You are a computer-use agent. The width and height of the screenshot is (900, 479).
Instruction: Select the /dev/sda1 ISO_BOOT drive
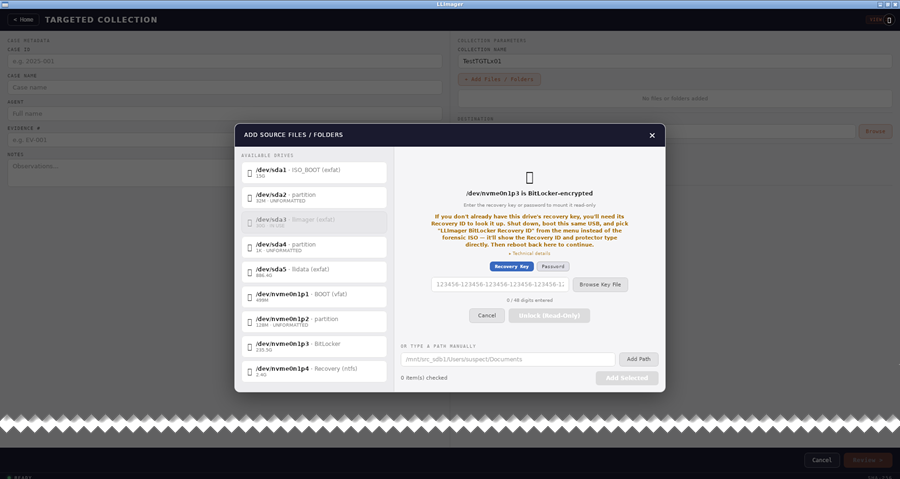314,173
